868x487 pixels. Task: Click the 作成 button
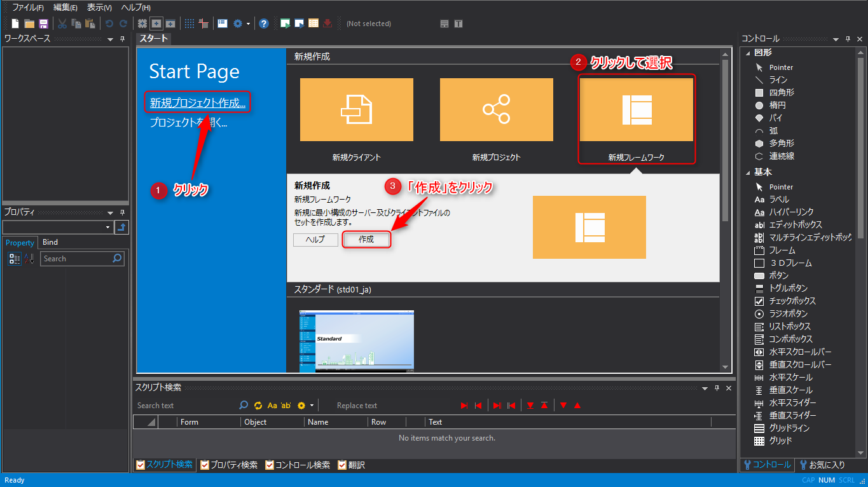[x=366, y=240]
